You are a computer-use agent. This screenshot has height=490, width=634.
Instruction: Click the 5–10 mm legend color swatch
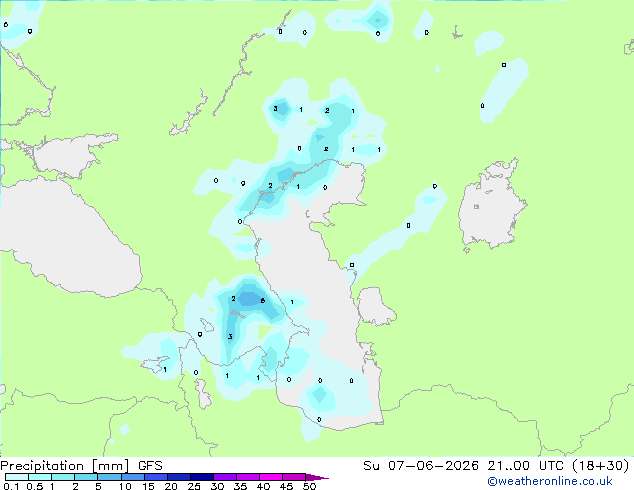coord(109,477)
